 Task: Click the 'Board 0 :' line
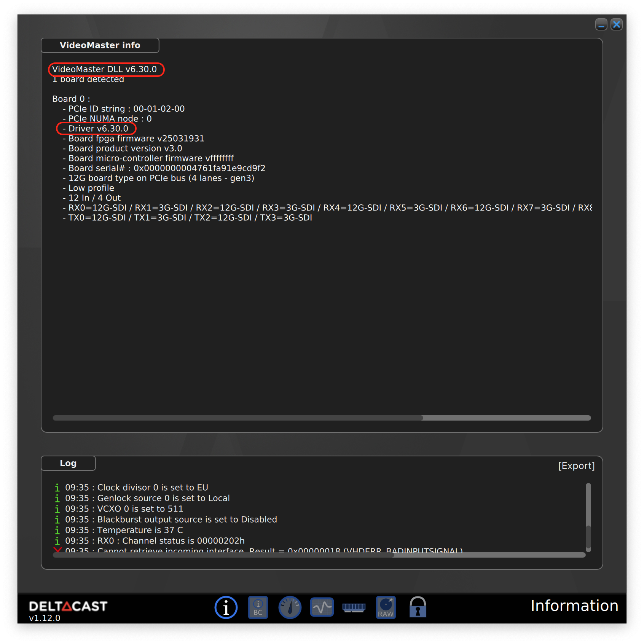(71, 99)
